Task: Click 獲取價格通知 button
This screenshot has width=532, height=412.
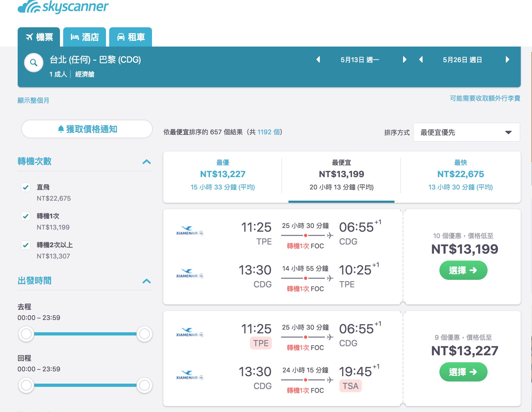Action: 87,129
